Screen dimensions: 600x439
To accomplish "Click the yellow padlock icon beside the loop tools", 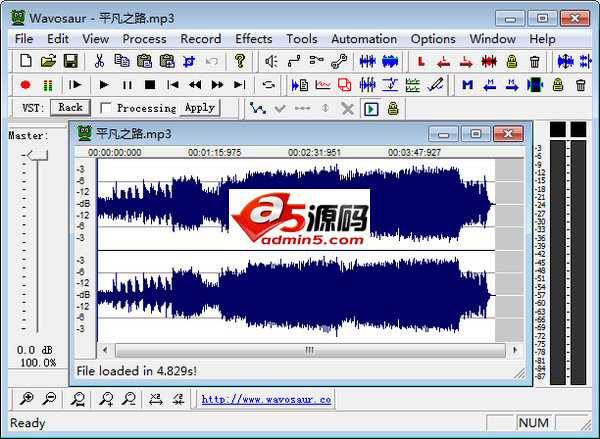I will [x=512, y=61].
